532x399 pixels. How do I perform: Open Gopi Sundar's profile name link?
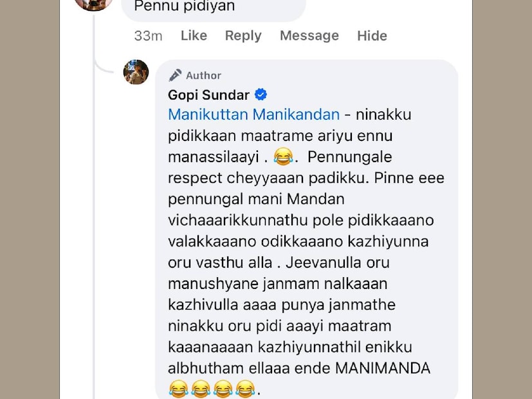coord(208,95)
